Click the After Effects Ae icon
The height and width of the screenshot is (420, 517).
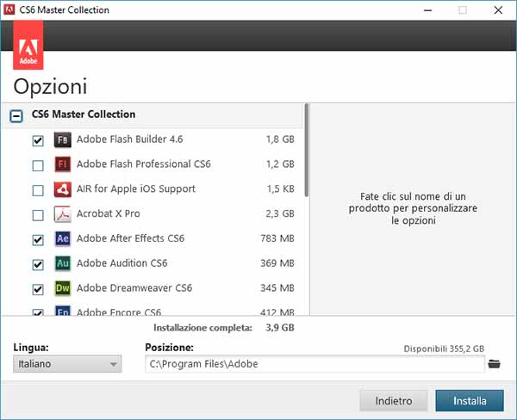[63, 238]
